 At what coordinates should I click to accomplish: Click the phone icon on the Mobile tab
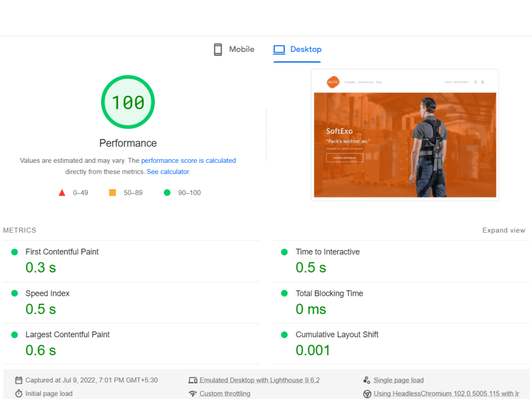pos(218,49)
